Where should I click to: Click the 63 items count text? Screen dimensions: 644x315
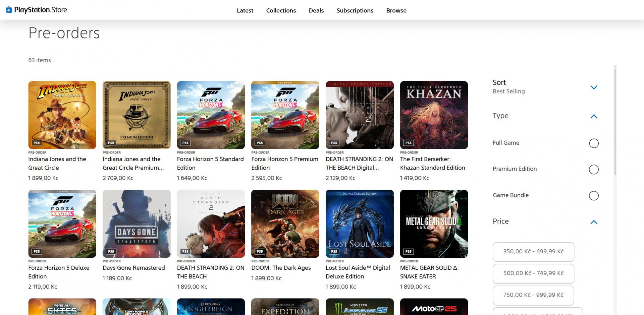(x=40, y=60)
